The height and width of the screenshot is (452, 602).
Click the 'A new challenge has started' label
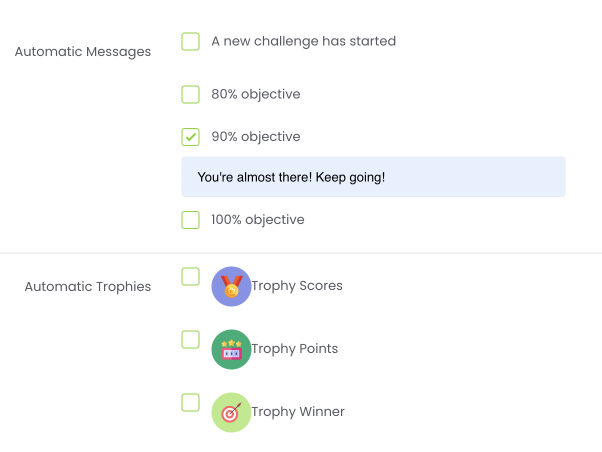[x=303, y=41]
